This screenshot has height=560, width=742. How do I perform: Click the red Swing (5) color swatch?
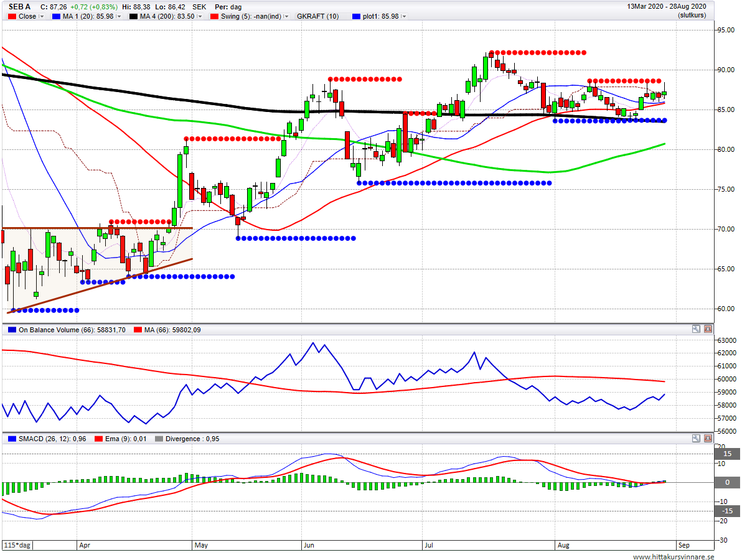coord(214,16)
